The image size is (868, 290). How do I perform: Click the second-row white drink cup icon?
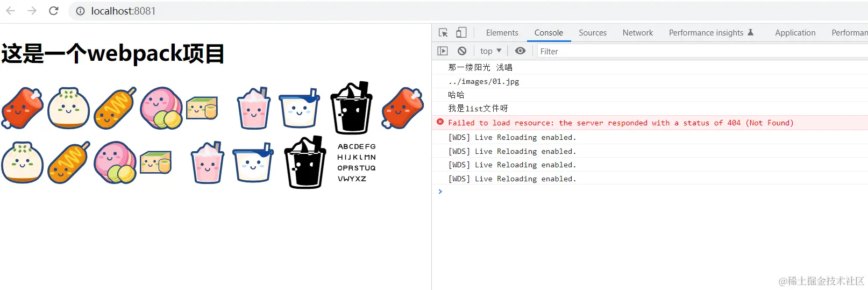pos(253,162)
